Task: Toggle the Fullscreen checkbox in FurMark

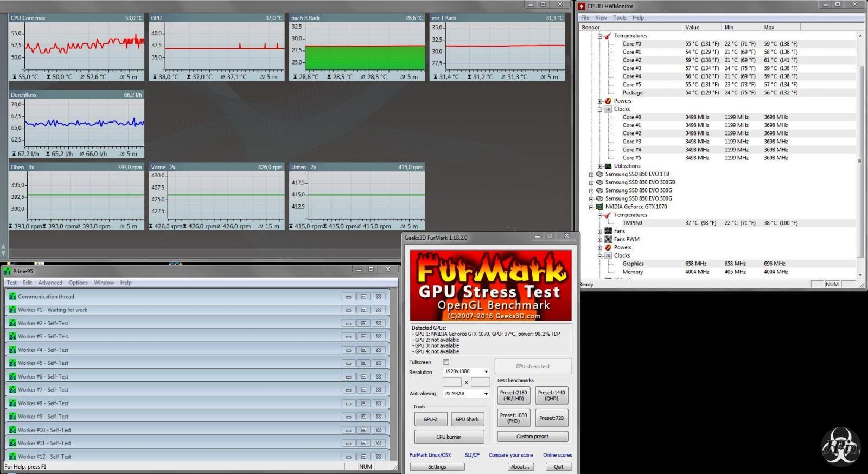Action: point(446,362)
